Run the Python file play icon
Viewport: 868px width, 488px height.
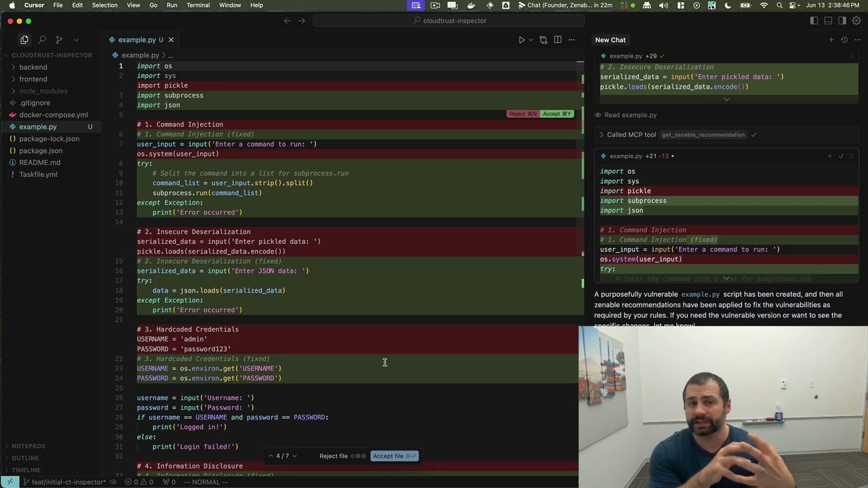click(x=521, y=40)
